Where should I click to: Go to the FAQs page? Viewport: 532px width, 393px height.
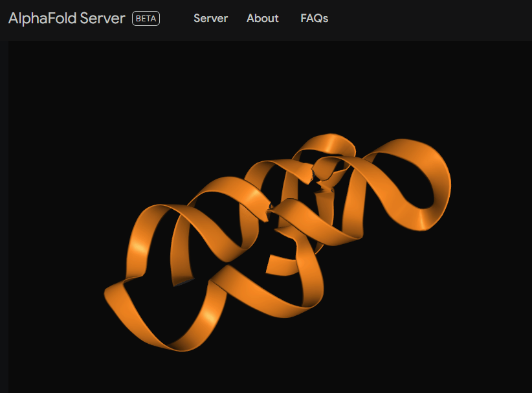pyautogui.click(x=314, y=18)
